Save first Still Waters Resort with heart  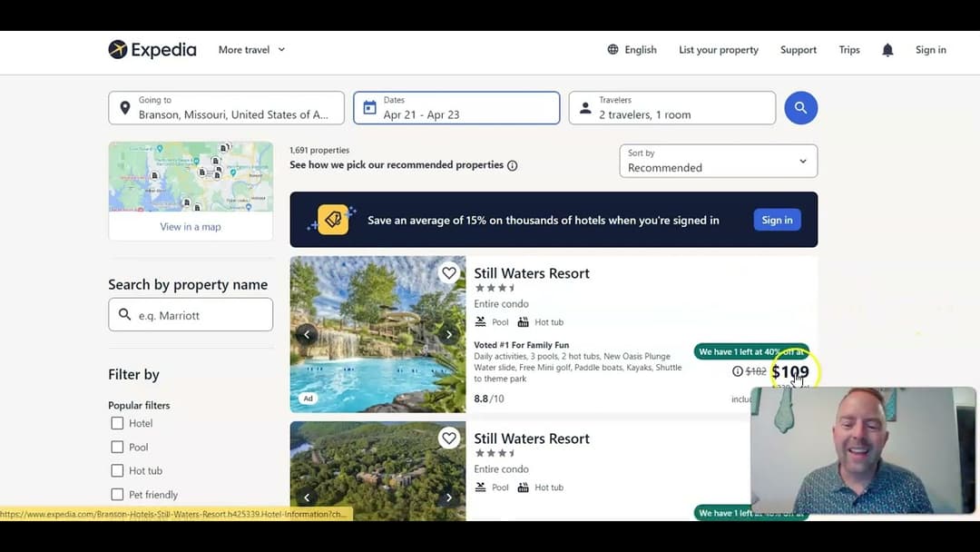449,273
